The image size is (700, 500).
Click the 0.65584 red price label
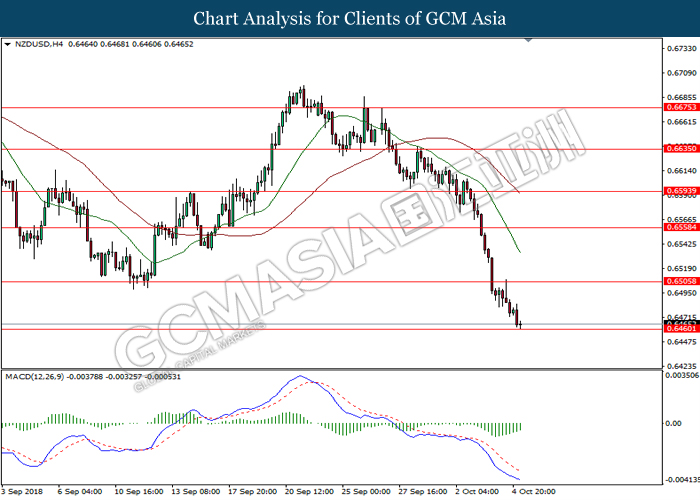681,227
